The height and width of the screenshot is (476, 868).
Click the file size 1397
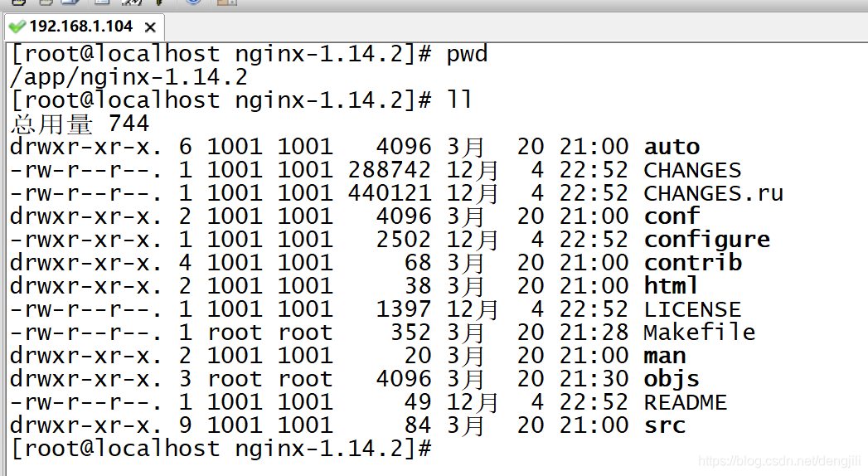pos(404,310)
